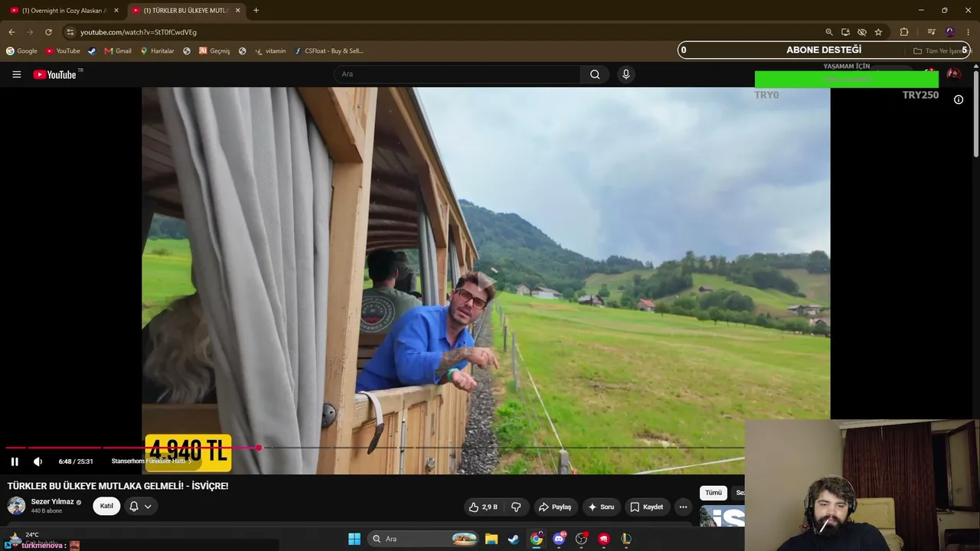
Task: Open the Geçmiş bookmark
Action: (x=214, y=51)
